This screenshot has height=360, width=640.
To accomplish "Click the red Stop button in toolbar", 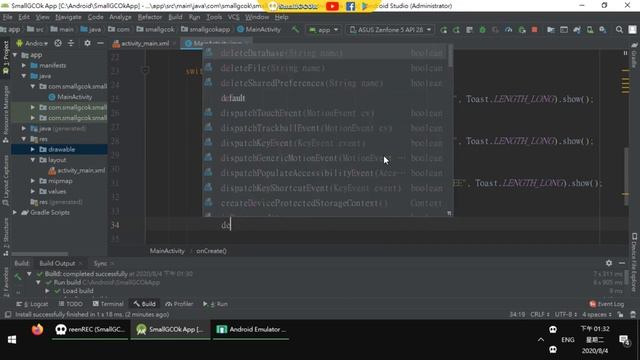I will coord(534,30).
